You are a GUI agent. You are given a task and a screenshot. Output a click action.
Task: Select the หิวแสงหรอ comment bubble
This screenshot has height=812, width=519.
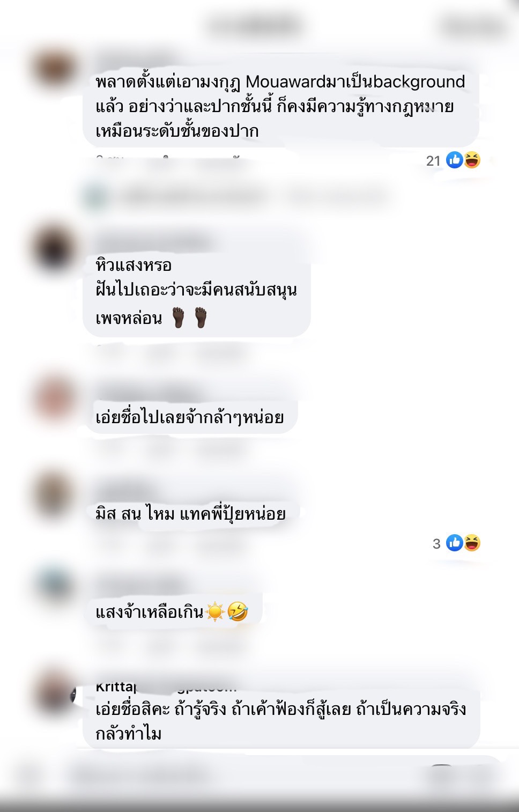pos(197,291)
